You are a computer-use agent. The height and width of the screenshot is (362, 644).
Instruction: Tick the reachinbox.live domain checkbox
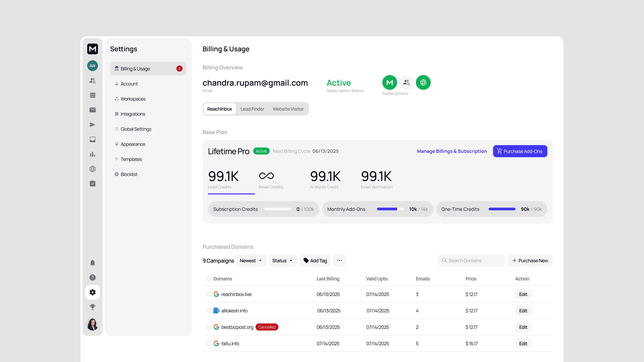point(208,294)
